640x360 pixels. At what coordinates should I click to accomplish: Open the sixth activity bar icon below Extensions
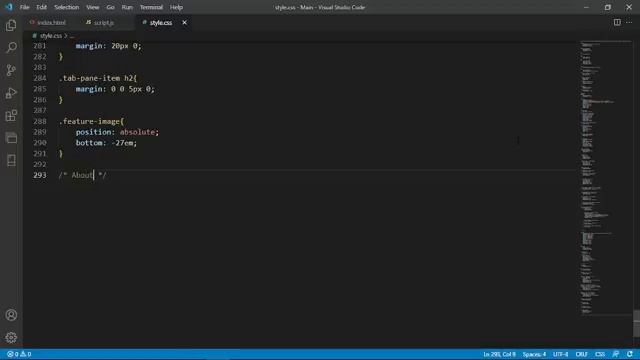[x=11, y=138]
